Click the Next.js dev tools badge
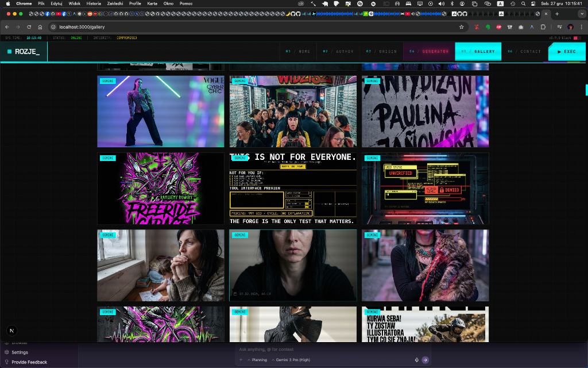This screenshot has width=588, height=368. pyautogui.click(x=12, y=330)
